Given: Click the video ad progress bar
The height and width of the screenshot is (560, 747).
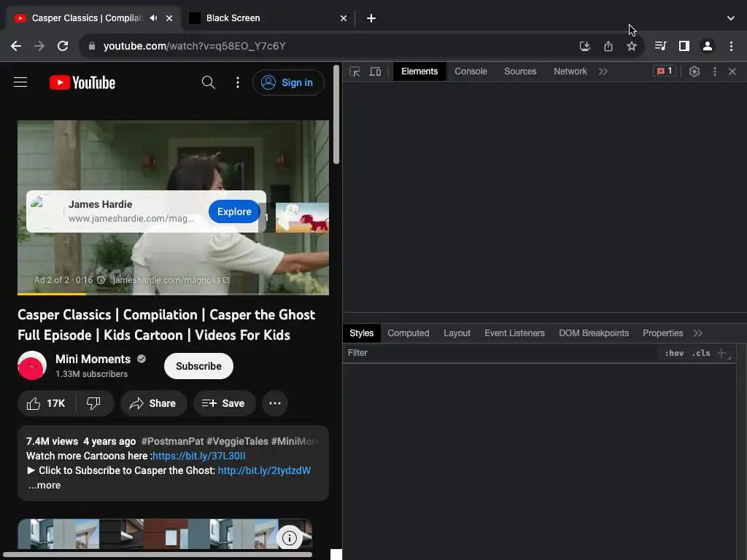Looking at the screenshot, I should (x=173, y=294).
